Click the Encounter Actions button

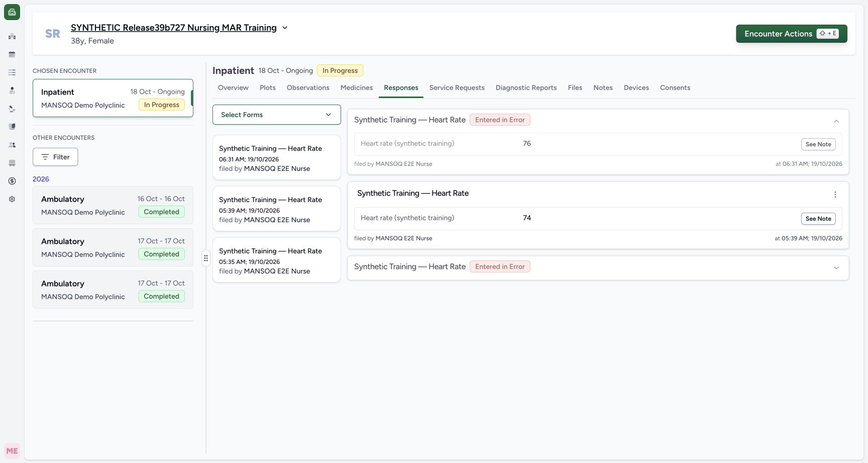coord(792,34)
